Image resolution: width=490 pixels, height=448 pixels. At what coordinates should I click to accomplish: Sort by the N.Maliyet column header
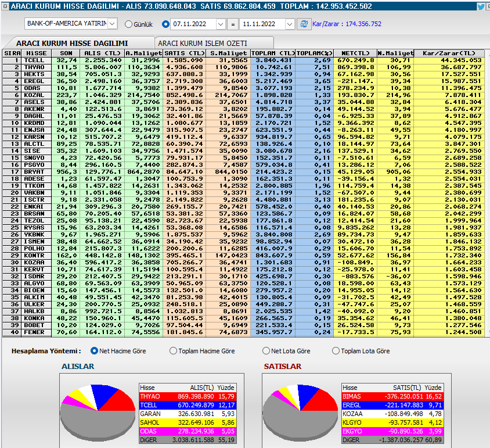395,53
